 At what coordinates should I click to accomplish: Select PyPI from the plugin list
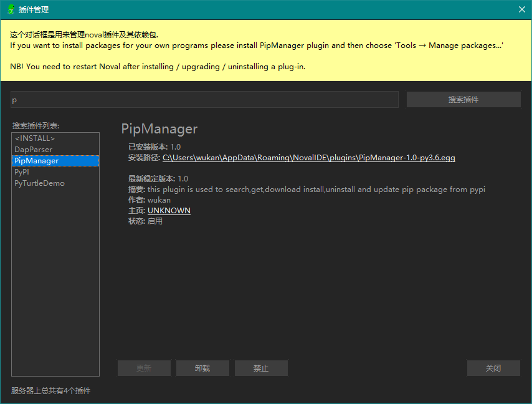click(x=22, y=171)
